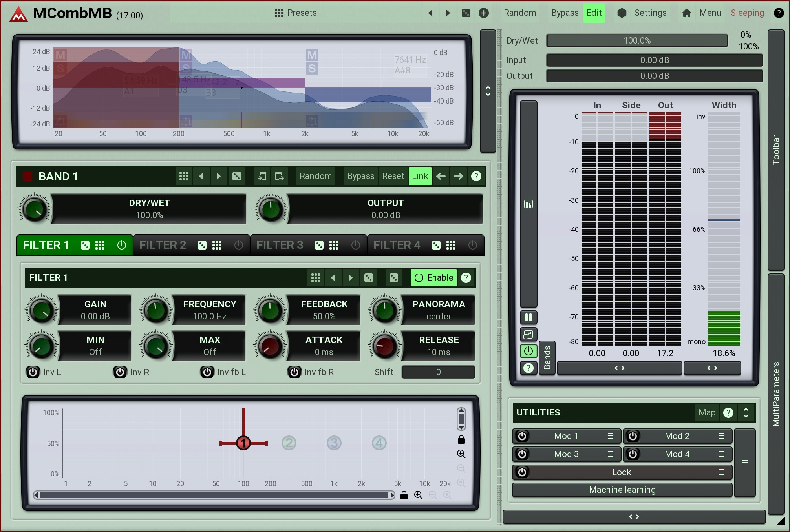The height and width of the screenshot is (532, 790).
Task: Click the Band 1 help question mark
Action: pos(476,176)
